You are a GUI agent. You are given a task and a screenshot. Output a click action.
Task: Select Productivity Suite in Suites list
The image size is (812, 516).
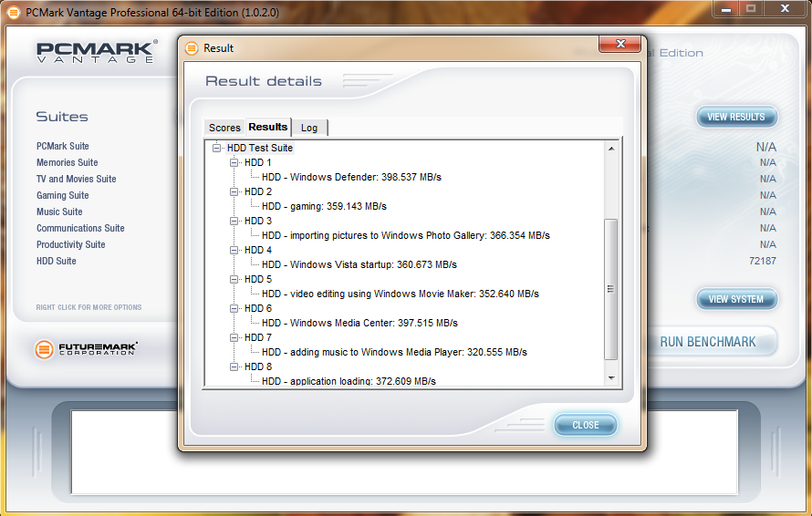pos(71,244)
